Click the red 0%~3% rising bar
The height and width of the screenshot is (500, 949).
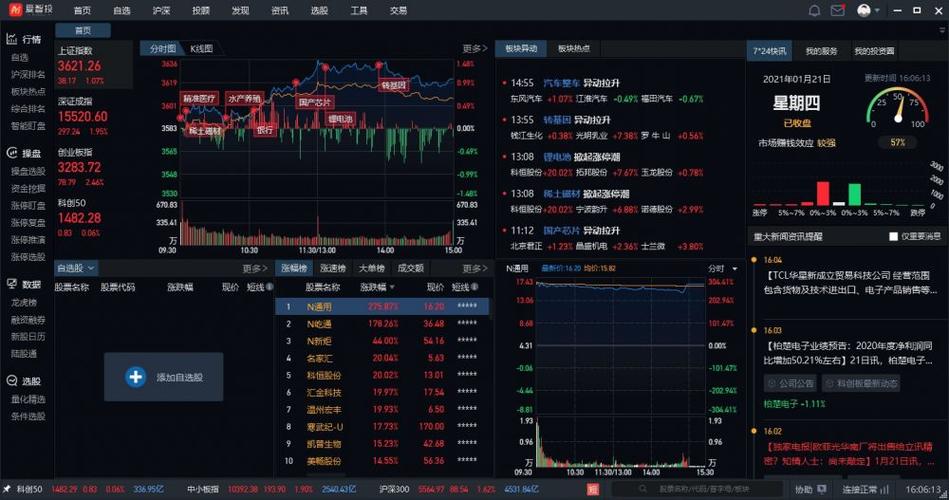click(823, 194)
